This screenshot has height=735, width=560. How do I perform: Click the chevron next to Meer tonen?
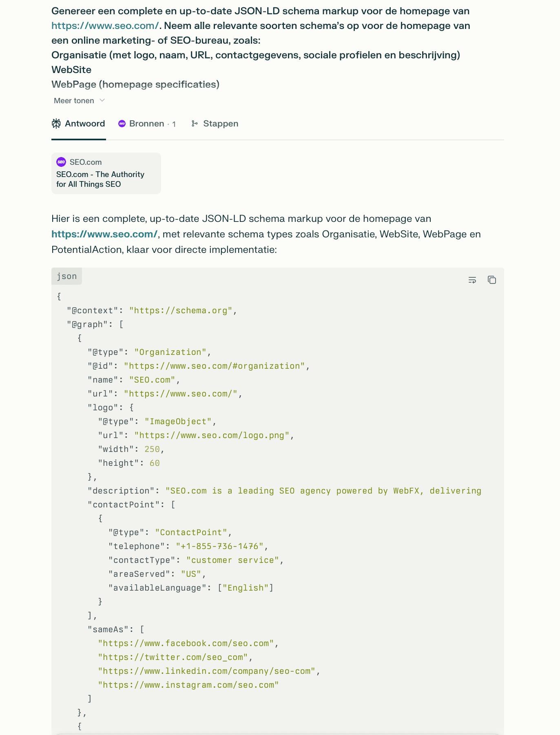coord(102,100)
